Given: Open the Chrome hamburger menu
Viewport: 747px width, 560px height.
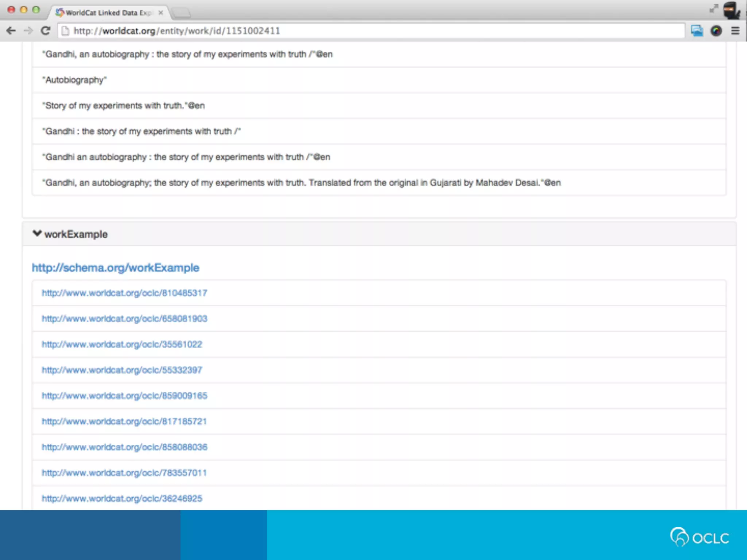Looking at the screenshot, I should (x=735, y=31).
